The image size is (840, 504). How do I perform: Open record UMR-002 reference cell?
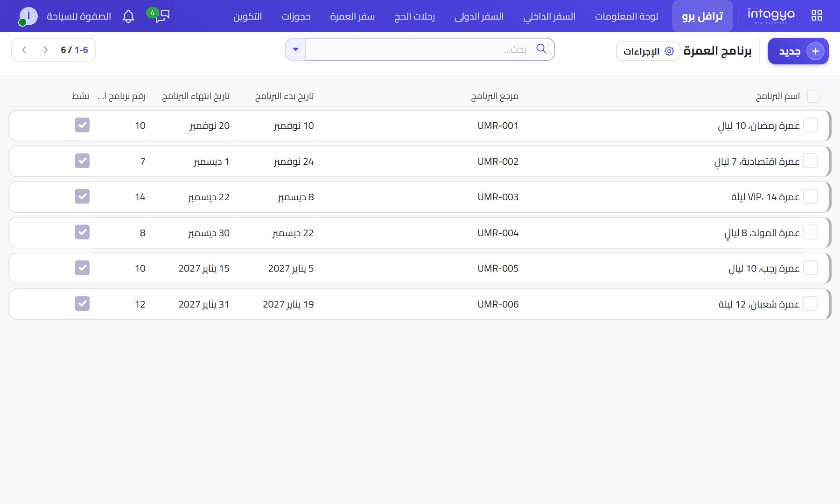(498, 161)
